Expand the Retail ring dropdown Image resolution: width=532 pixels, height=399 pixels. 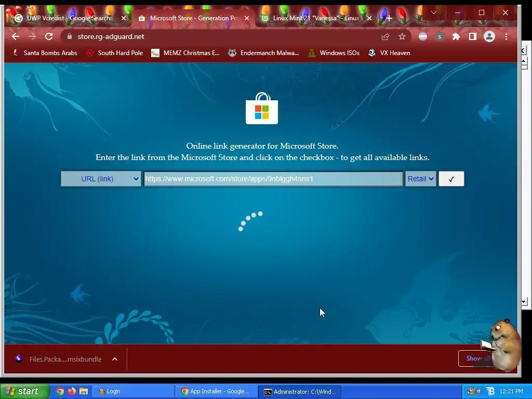point(421,179)
